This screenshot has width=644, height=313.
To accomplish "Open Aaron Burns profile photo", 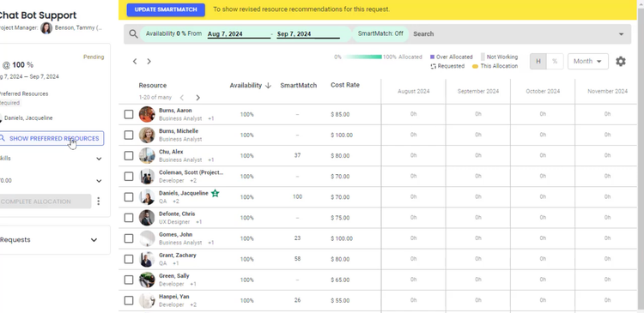I will [147, 114].
